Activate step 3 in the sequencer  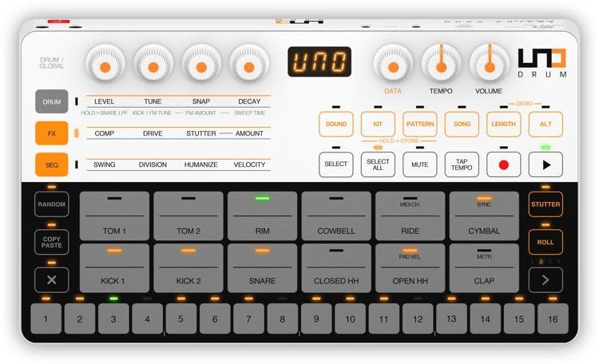pyautogui.click(x=113, y=318)
